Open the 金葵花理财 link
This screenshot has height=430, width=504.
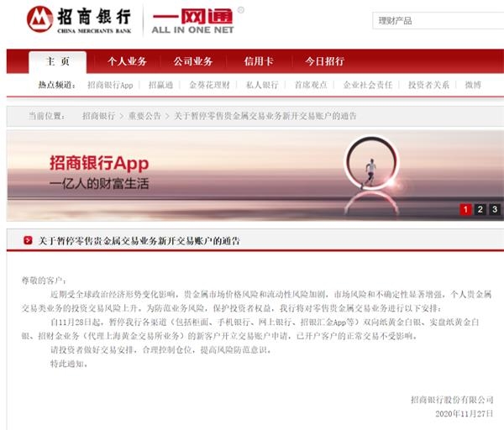[209, 85]
